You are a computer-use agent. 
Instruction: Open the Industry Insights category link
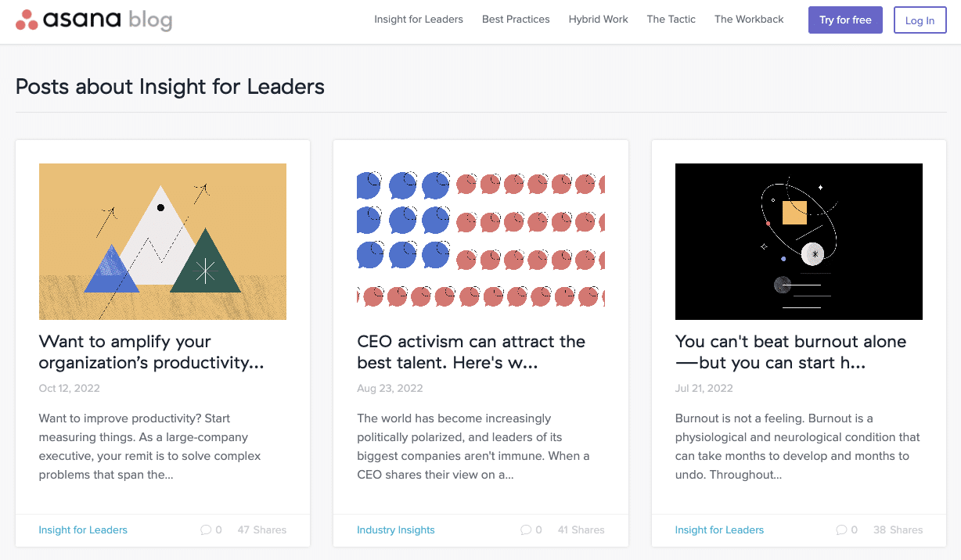(396, 529)
